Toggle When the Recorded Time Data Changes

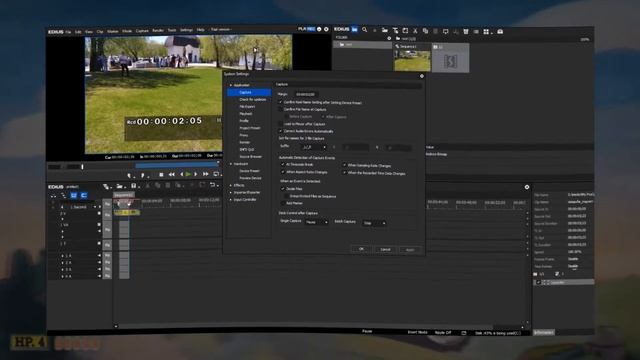point(344,173)
